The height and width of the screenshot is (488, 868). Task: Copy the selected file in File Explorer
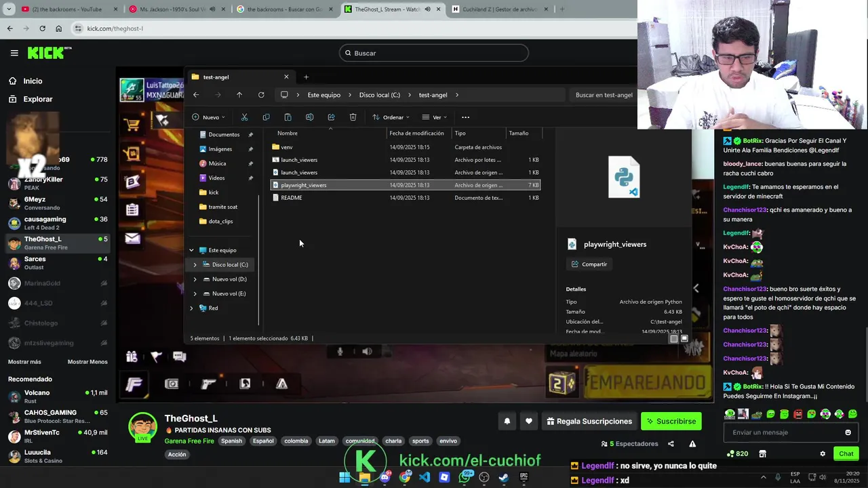click(266, 117)
